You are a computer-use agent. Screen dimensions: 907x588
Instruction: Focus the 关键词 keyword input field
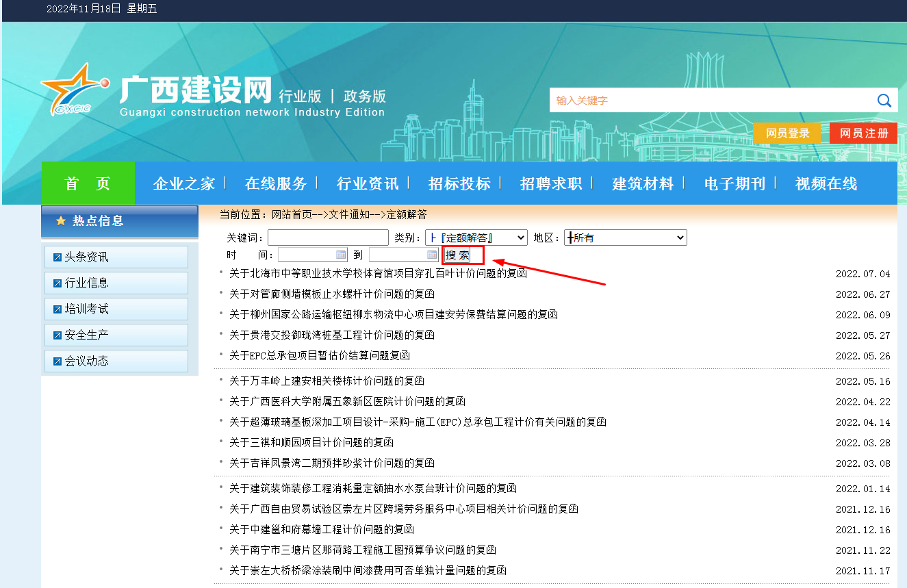point(328,238)
